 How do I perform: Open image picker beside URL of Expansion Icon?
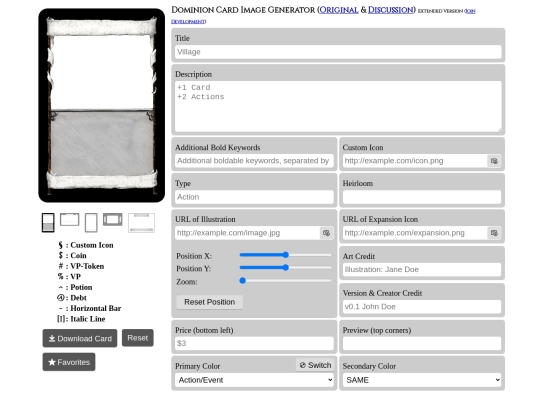coord(494,233)
